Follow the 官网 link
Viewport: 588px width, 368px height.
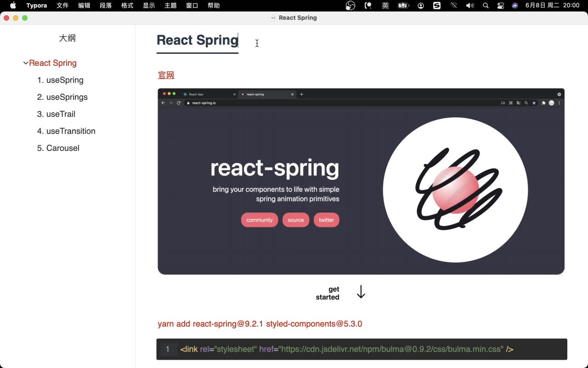coord(166,75)
